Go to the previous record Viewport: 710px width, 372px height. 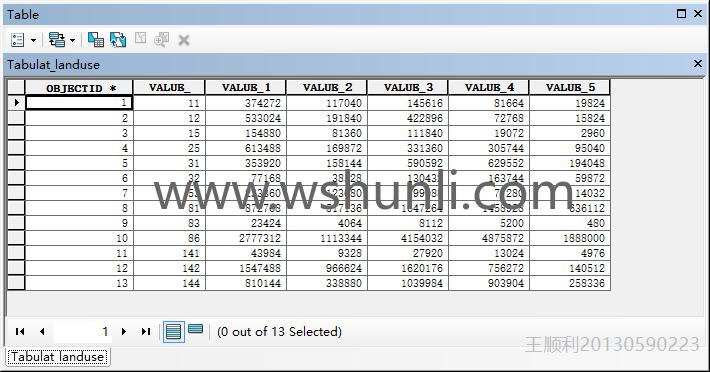tap(42, 332)
